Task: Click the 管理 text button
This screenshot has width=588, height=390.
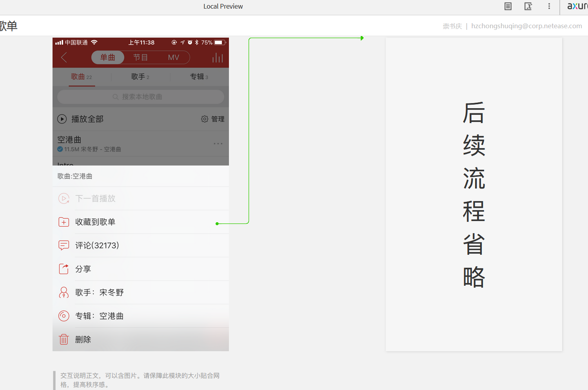Action: pos(218,119)
